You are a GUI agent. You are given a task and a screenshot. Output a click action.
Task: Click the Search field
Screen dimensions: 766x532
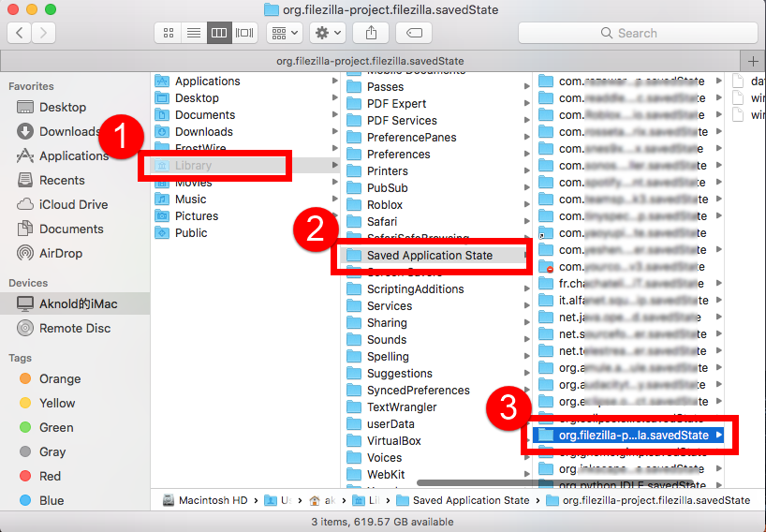pyautogui.click(x=637, y=33)
